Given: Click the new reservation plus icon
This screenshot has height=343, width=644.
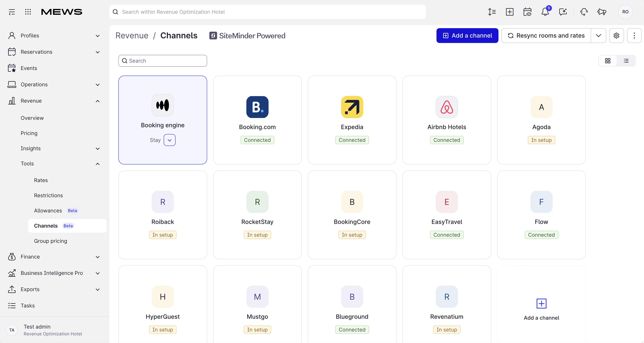Looking at the screenshot, I should coord(510,12).
